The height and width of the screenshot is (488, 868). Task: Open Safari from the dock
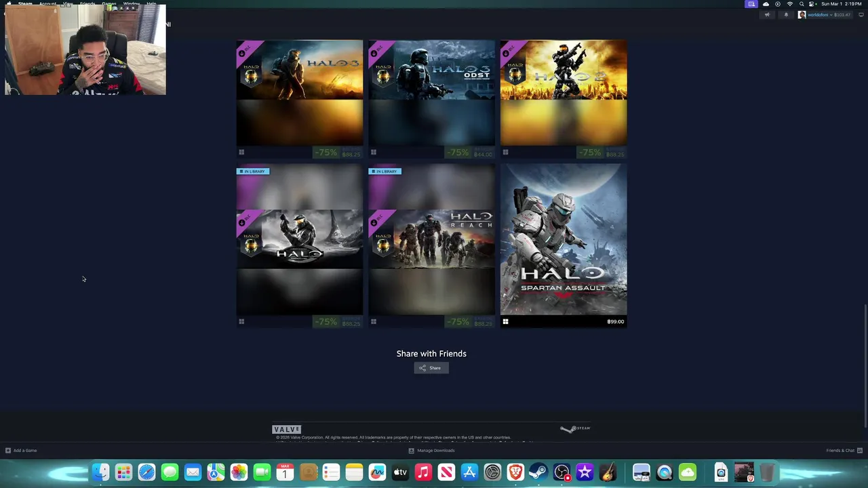(146, 472)
